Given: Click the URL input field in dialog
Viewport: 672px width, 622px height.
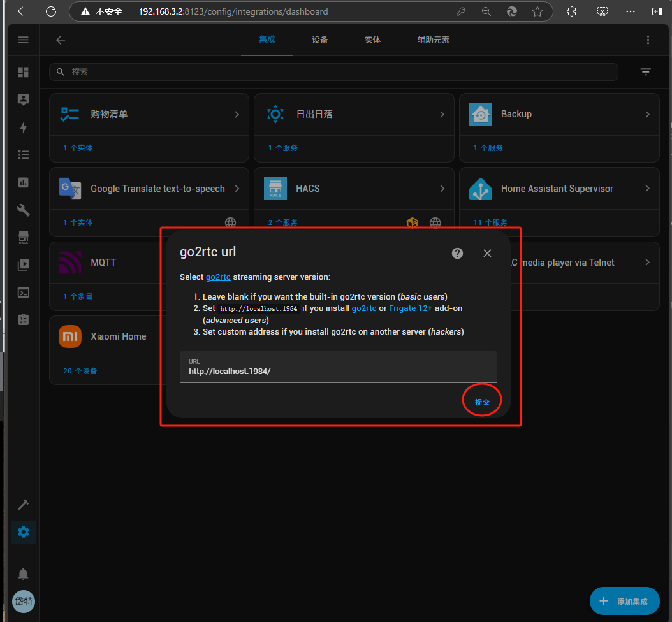Looking at the screenshot, I should pos(338,371).
